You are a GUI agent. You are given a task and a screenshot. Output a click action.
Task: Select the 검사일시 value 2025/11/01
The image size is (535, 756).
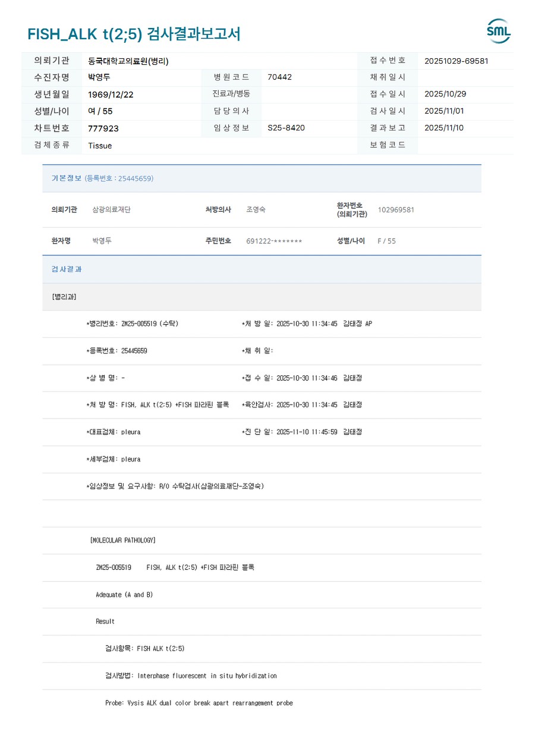pyautogui.click(x=444, y=111)
